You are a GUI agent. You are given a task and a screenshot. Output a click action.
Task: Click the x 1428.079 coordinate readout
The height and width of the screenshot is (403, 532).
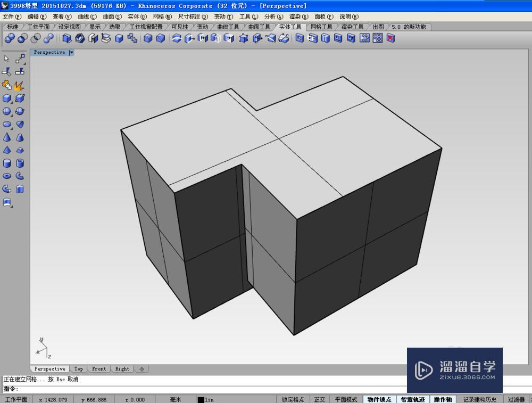click(53, 400)
